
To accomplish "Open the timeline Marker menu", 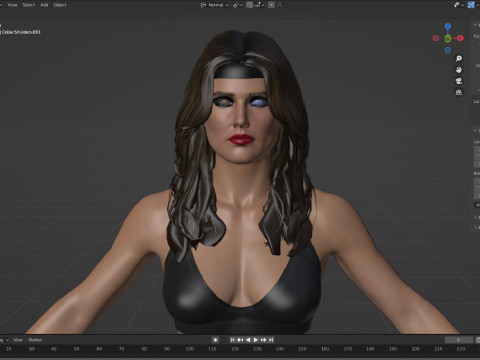I will click(x=35, y=340).
